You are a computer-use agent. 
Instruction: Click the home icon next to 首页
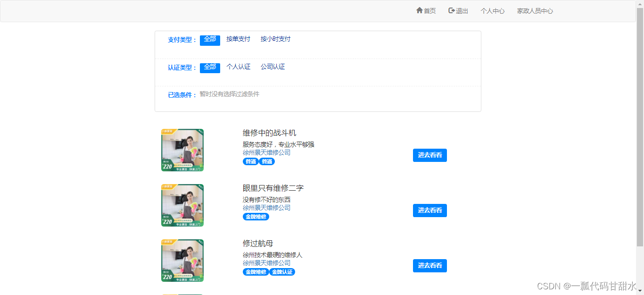[x=419, y=10]
